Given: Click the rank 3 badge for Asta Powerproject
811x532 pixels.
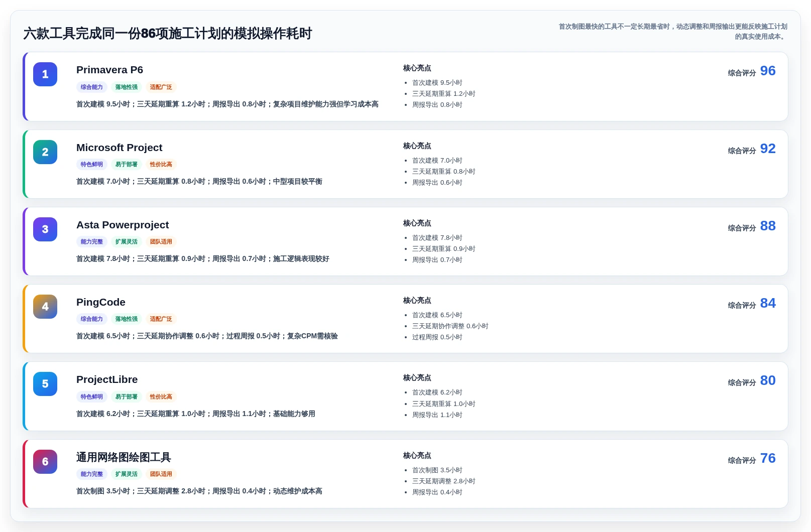Looking at the screenshot, I should click(x=45, y=229).
